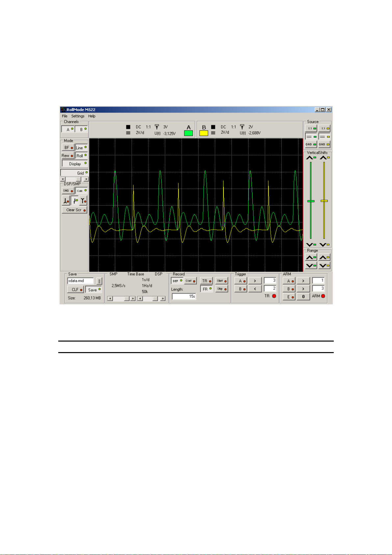392x555 pixels.
Task: Ground the yellow channel source
Action: [x=325, y=144]
